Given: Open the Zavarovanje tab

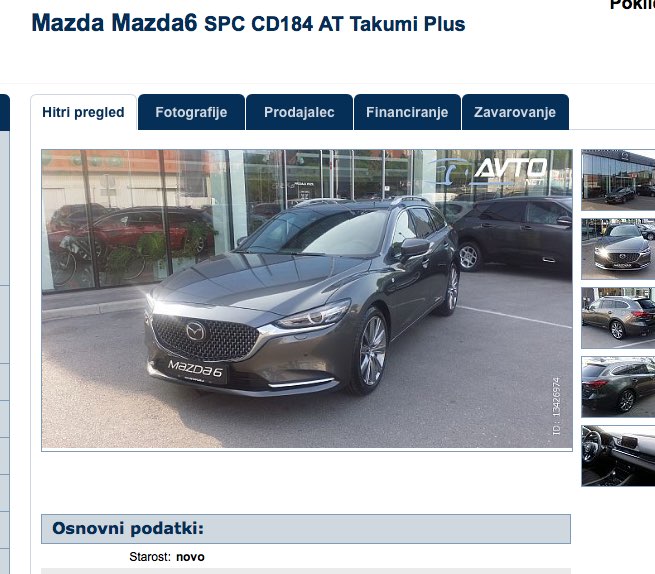Looking at the screenshot, I should tap(515, 112).
